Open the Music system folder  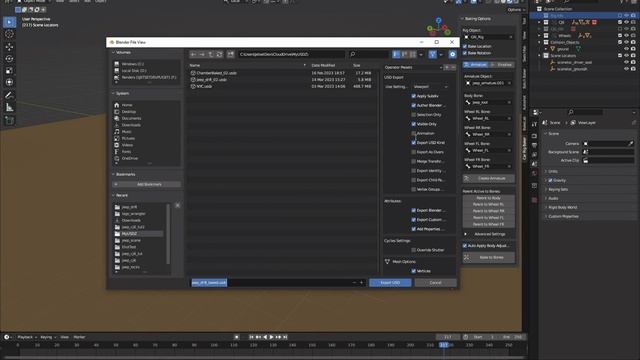coord(127,132)
